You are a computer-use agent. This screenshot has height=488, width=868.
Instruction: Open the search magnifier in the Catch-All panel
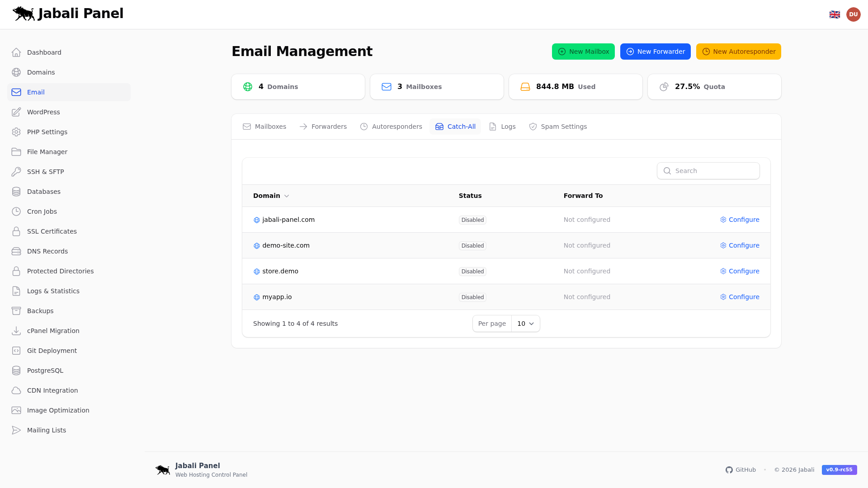tap(668, 171)
